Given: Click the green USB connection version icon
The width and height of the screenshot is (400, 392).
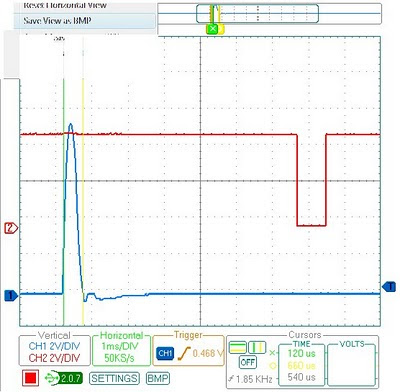Looking at the screenshot, I should [63, 378].
